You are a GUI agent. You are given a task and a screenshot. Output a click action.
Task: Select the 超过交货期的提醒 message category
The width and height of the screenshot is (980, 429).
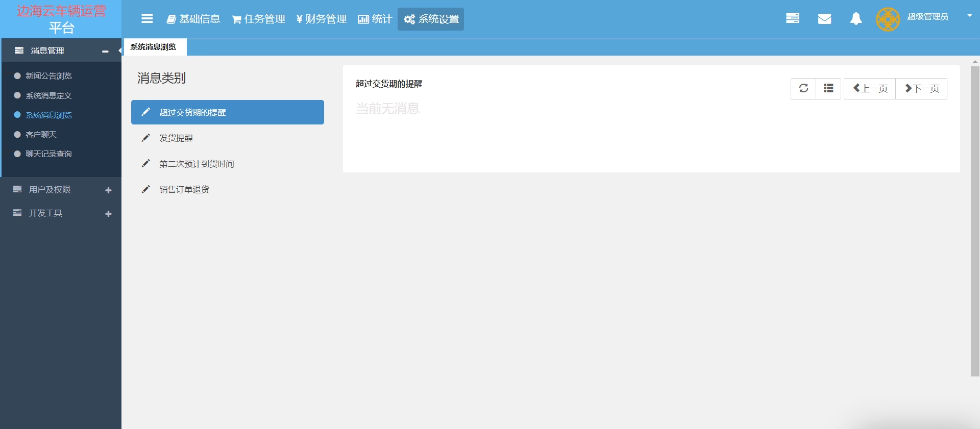(x=228, y=112)
